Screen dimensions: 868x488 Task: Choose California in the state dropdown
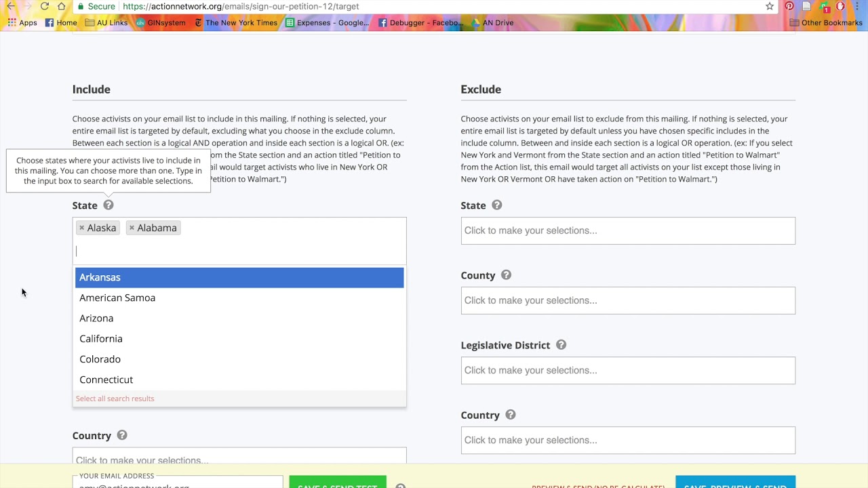tap(239, 338)
